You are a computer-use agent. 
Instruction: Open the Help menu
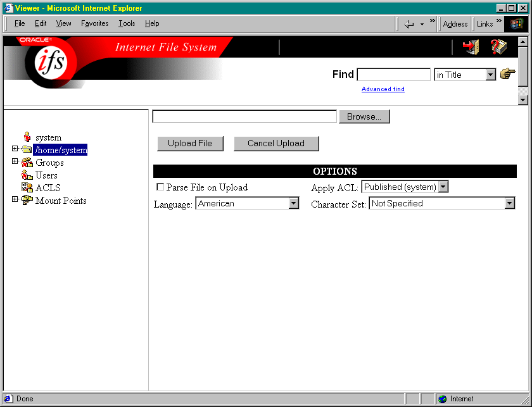[x=152, y=23]
